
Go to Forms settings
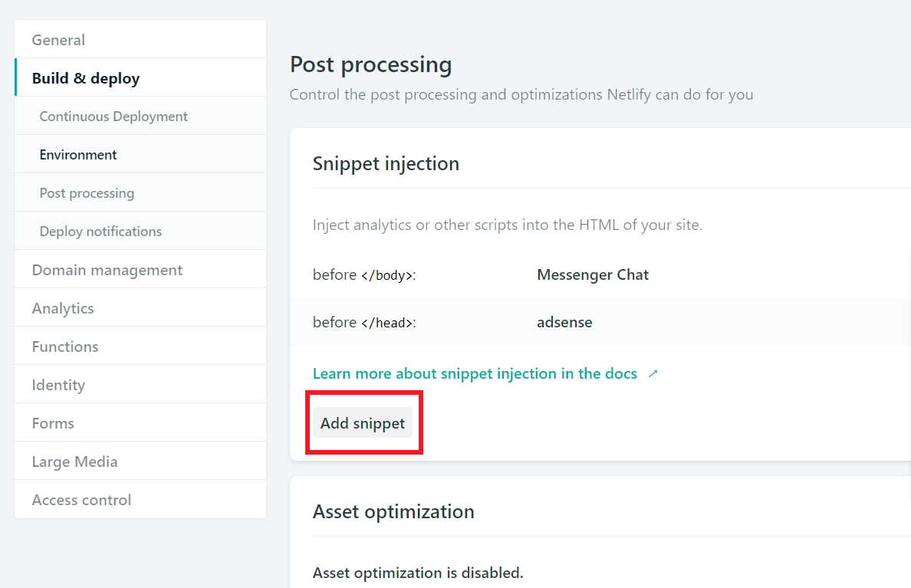pyautogui.click(x=53, y=423)
